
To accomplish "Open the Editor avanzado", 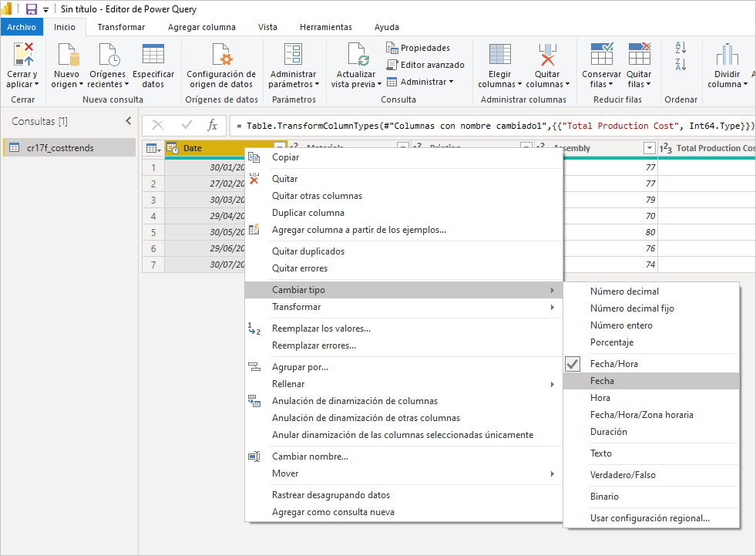I will click(425, 65).
